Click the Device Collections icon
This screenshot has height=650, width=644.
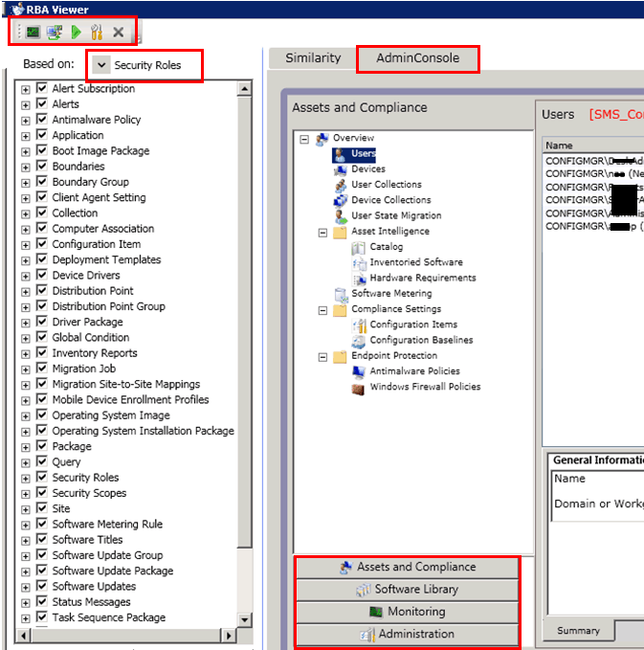(x=341, y=201)
